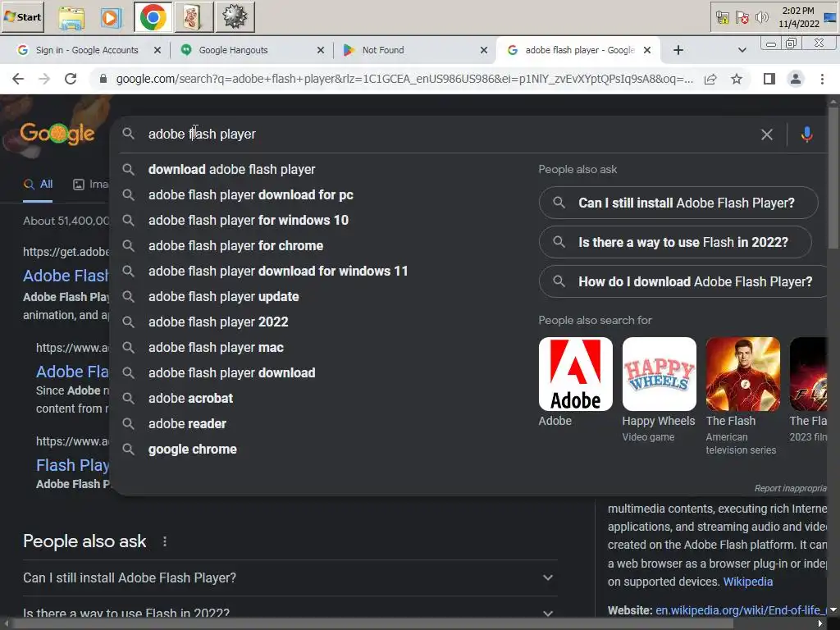Open the en.wikipedia.org End-of-life website link

click(x=742, y=610)
